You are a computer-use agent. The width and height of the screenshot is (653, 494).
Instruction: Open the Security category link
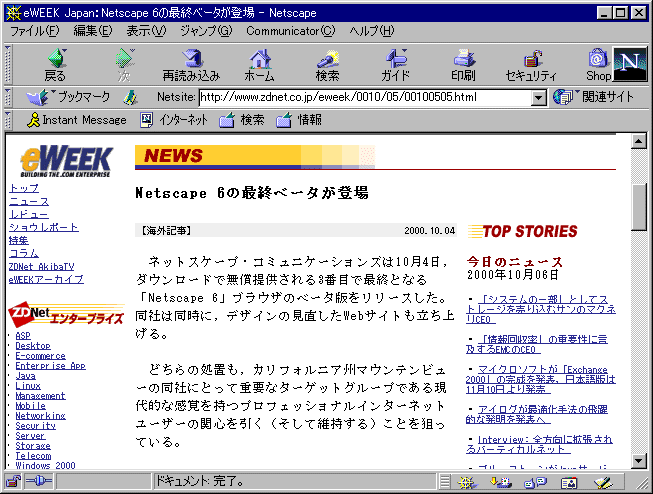(35, 426)
